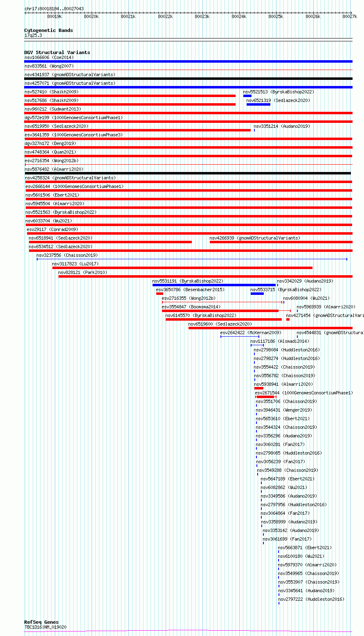Image resolution: width=364 pixels, height=636 pixels.
Task: Click nsv3117823 (Lu2017) label
Action: pyautogui.click(x=76, y=264)
